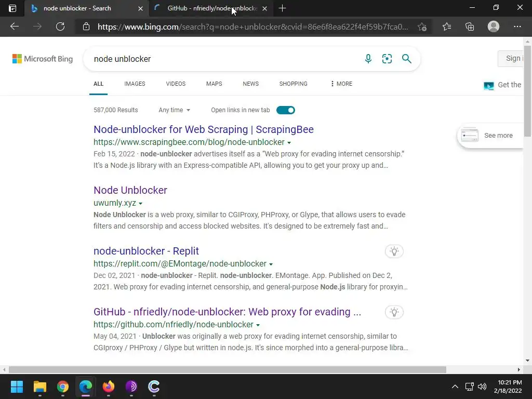This screenshot has width=532, height=399.
Task: Switch to NEWS results
Action: [x=251, y=84]
